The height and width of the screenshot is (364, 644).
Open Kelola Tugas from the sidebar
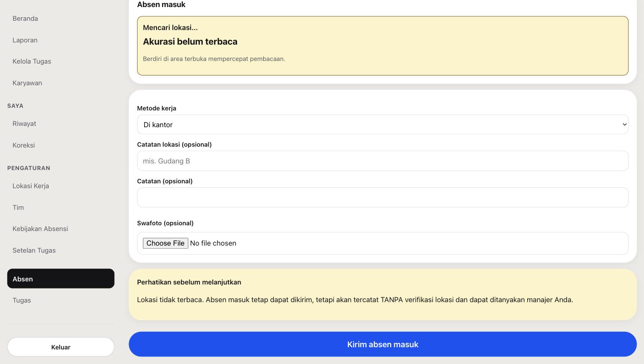coord(61,61)
